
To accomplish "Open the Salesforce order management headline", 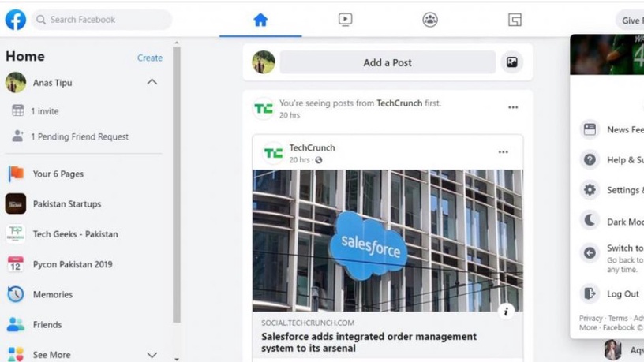I will point(369,342).
